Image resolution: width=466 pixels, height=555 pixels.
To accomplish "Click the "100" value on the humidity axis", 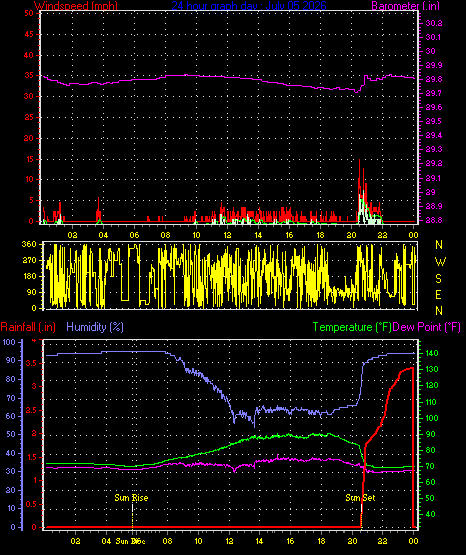I will click(x=9, y=342).
